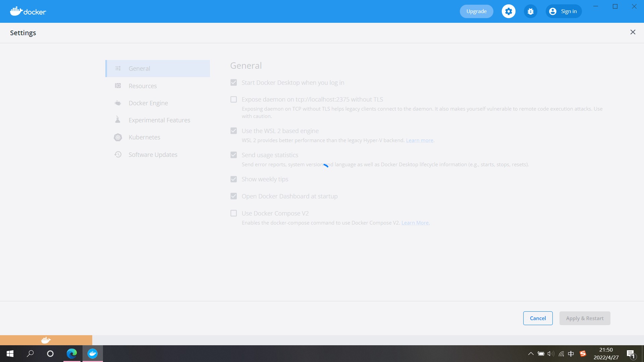This screenshot has width=644, height=362.
Task: Click Docker Desktop taskbar icon
Action: tap(93, 354)
